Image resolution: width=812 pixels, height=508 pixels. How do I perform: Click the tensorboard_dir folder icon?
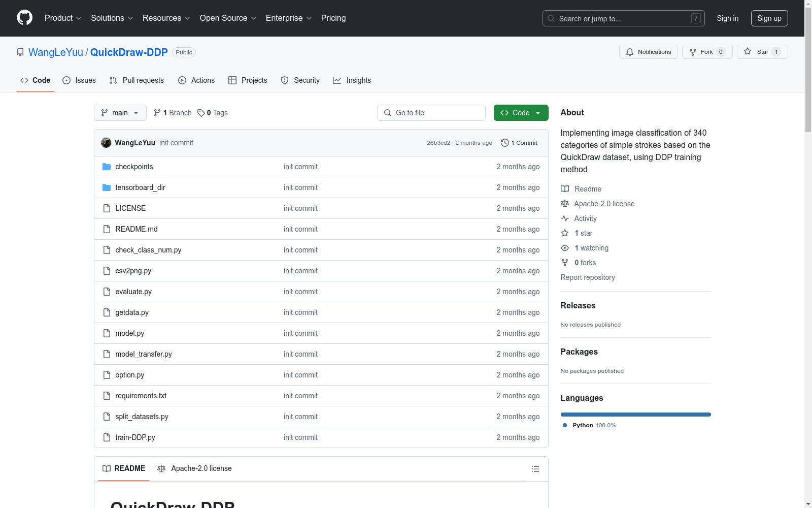[x=107, y=187]
